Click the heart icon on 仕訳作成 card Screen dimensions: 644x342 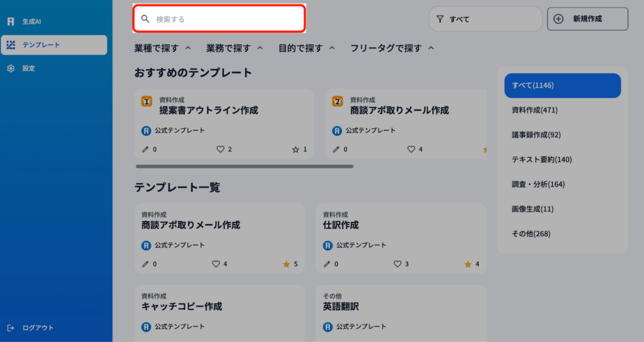(397, 264)
